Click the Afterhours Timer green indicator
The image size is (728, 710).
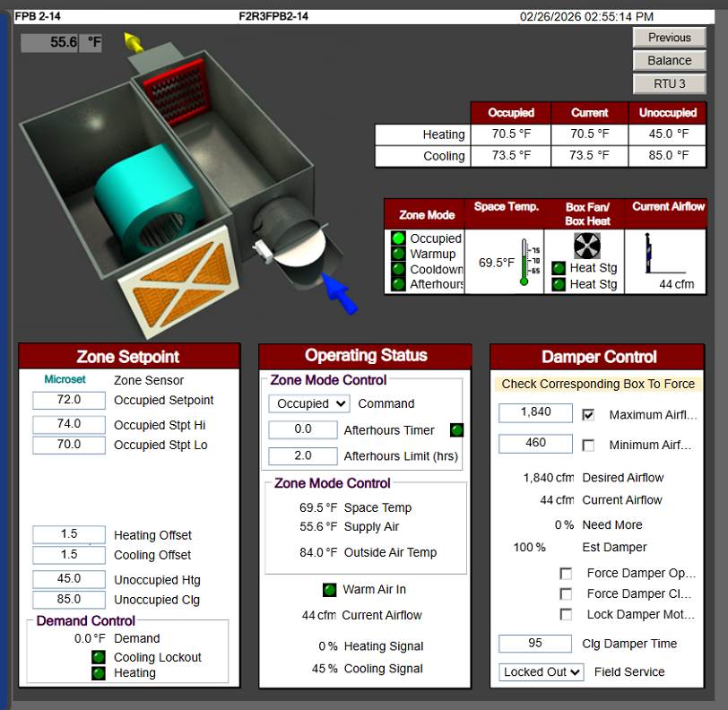456,429
